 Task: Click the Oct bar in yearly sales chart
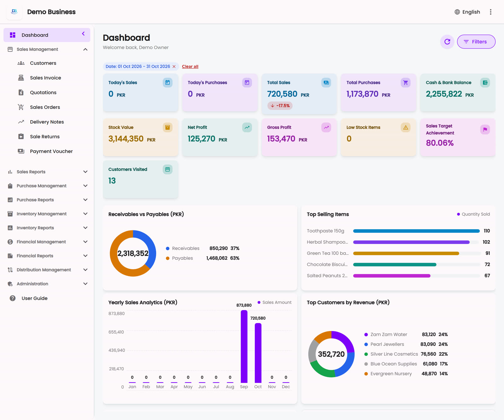coord(258,353)
